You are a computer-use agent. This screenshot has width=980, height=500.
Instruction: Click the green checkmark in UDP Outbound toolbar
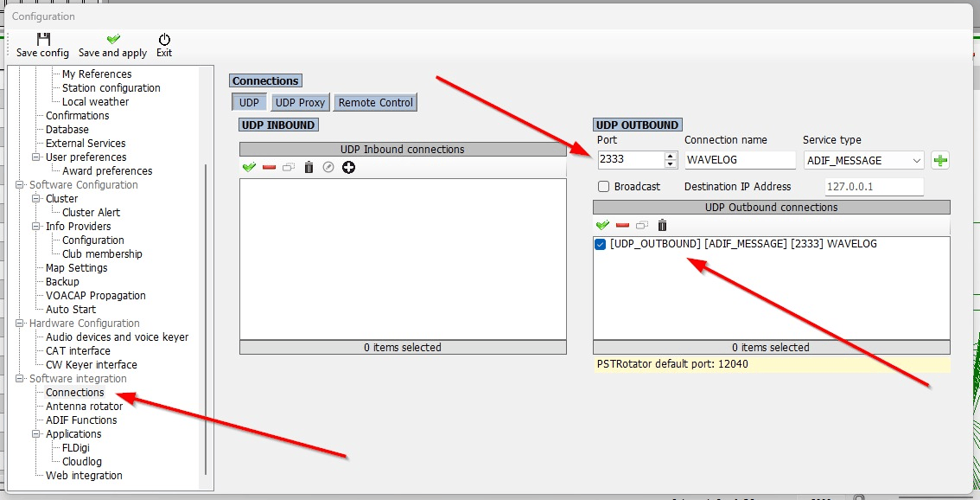[602, 225]
